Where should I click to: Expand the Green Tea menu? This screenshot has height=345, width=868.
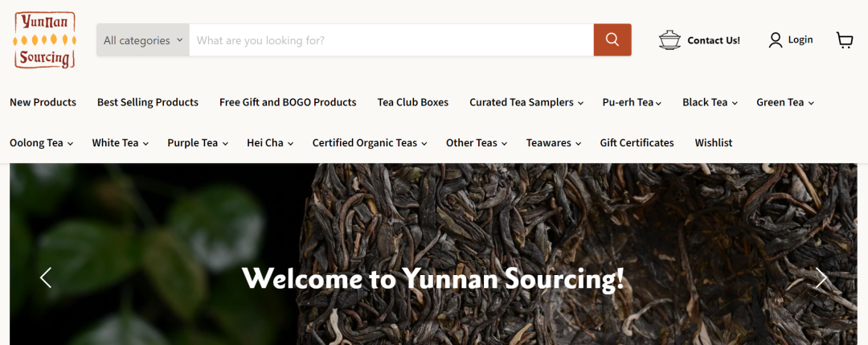click(785, 102)
